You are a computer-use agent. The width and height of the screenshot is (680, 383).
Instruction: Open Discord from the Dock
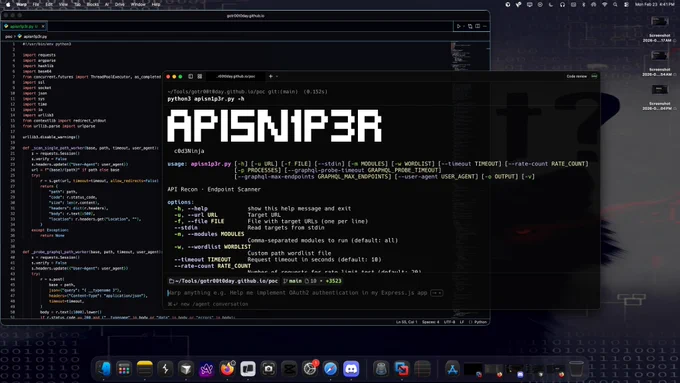pos(351,369)
